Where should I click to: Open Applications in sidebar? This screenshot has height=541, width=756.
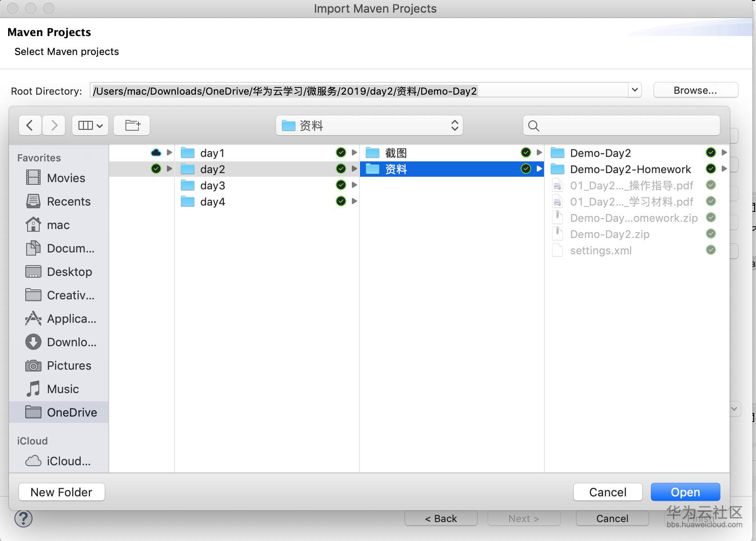[59, 318]
